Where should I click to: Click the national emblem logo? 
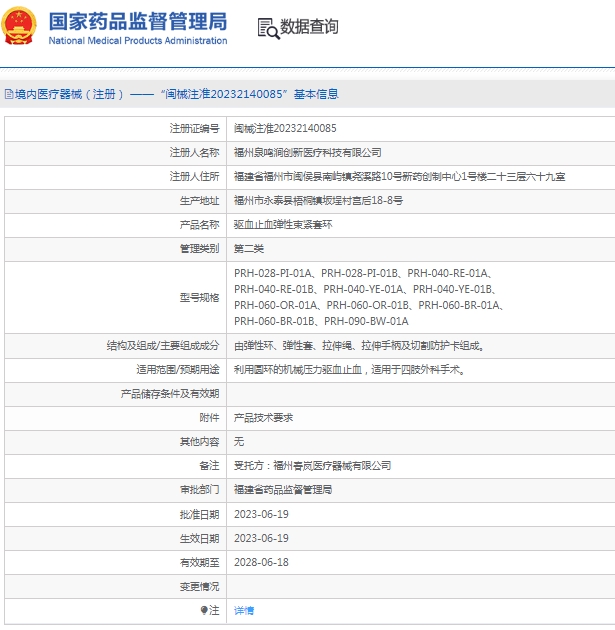[x=18, y=26]
